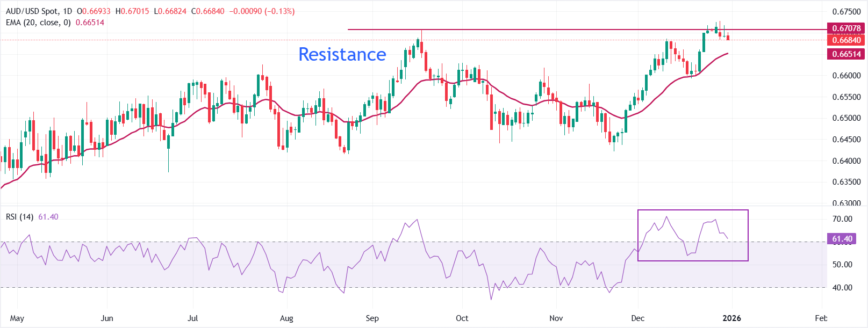
Task: Select the RSI (14) indicator legend label
Action: point(19,217)
